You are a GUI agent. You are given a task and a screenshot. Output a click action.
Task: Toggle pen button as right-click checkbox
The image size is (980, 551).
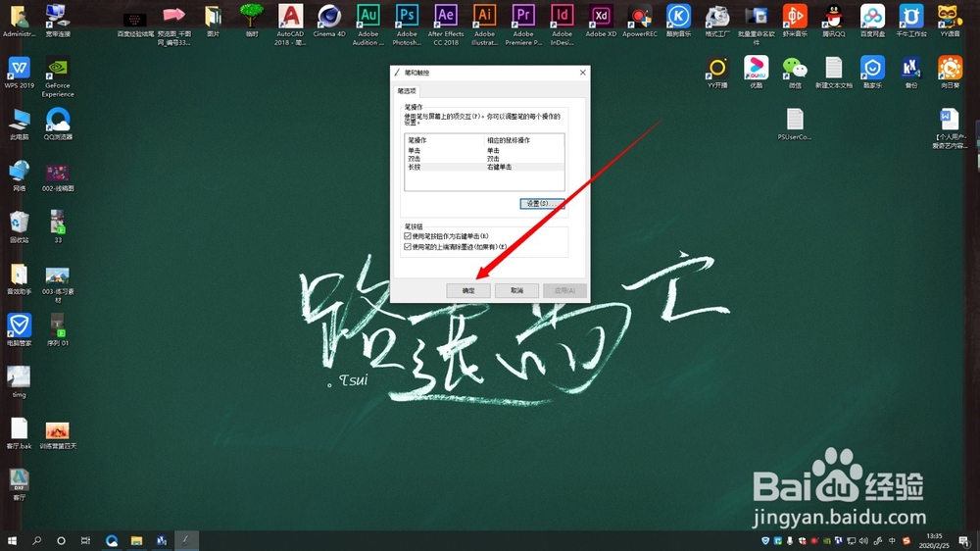pyautogui.click(x=408, y=236)
